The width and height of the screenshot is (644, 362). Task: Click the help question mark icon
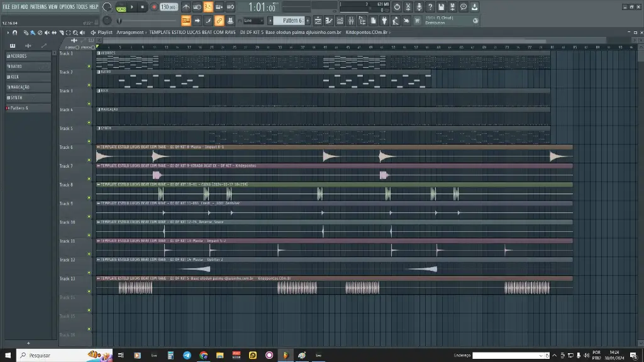pyautogui.click(x=430, y=7)
